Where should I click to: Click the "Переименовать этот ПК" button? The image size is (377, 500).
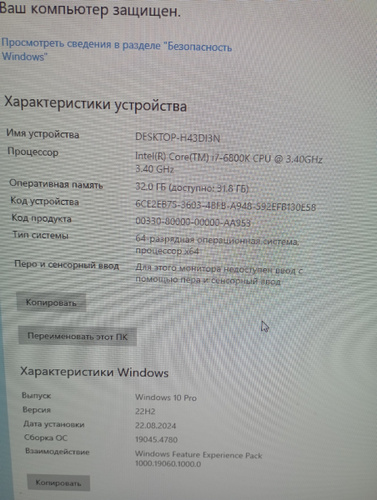[x=77, y=336]
